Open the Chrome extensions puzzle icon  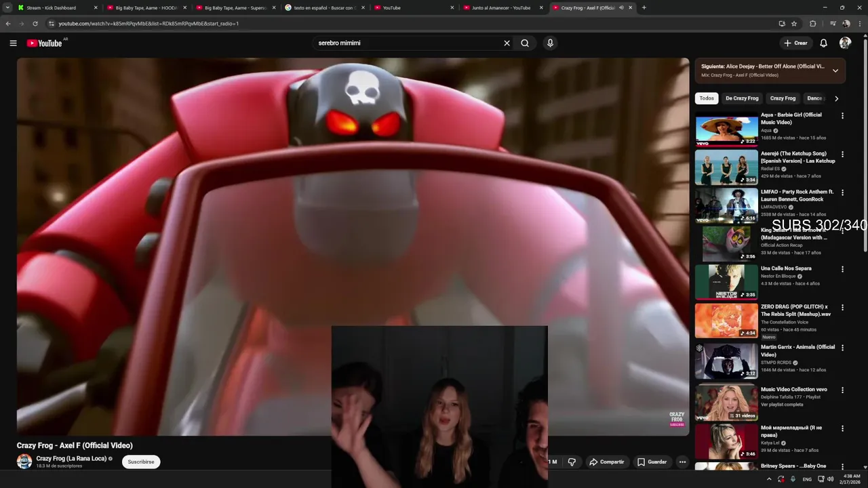point(813,24)
